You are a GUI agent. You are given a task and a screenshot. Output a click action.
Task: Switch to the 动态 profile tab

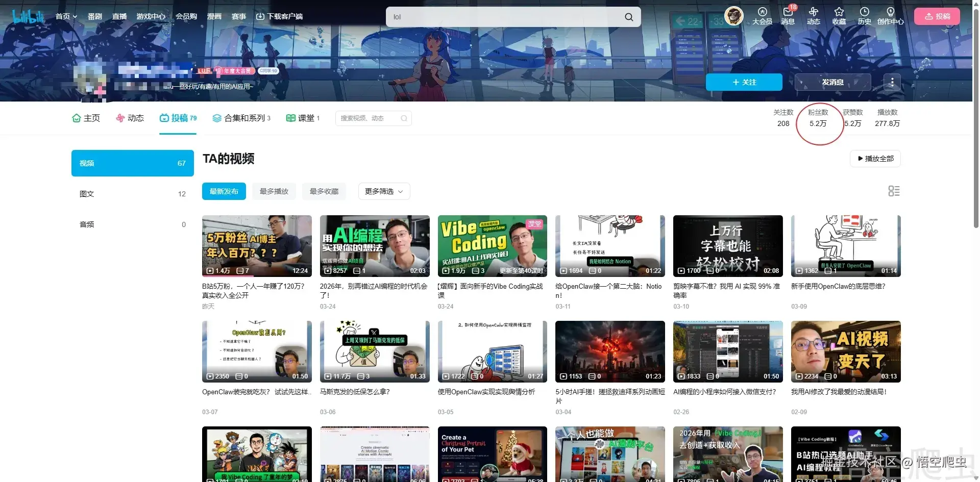pos(130,118)
